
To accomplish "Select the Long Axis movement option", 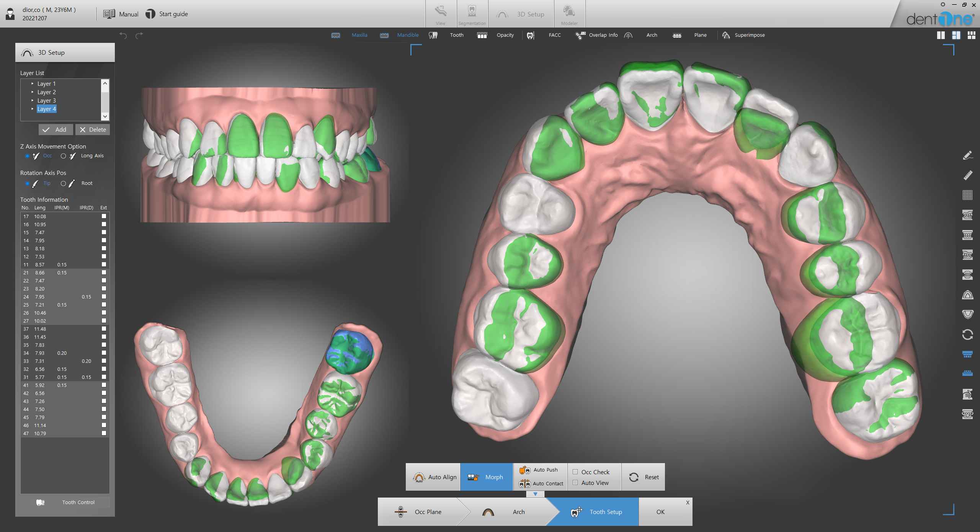I will [x=64, y=156].
